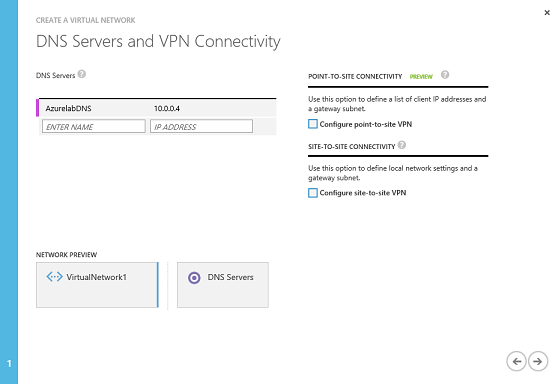Viewport: 558px width, 384px height.
Task: Click the VirtualNetwork1 network icon
Action: (x=54, y=277)
